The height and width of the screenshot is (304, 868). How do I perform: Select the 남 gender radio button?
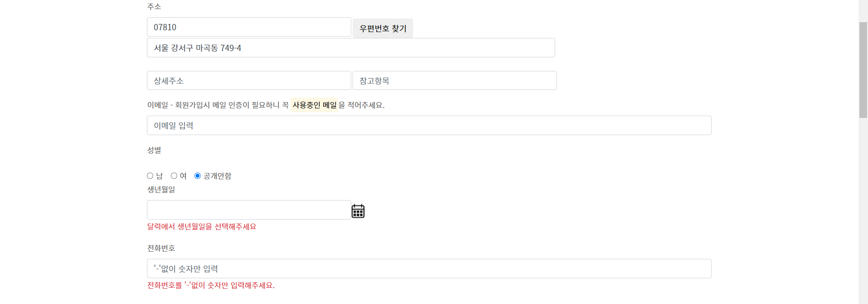pos(150,176)
